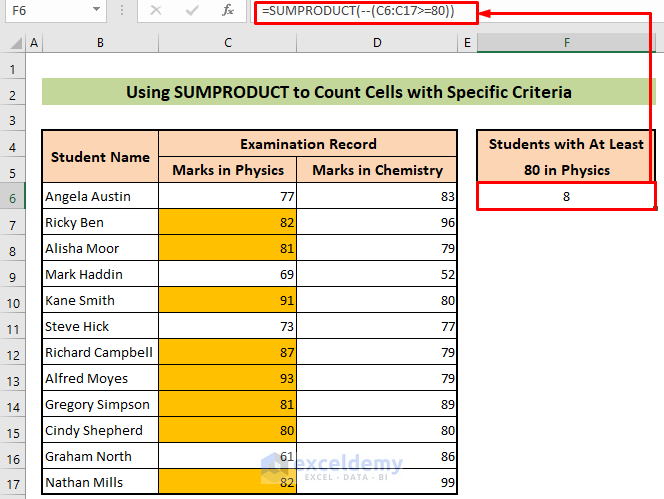
Task: Click the 'Student Name' header cell
Action: pyautogui.click(x=100, y=157)
